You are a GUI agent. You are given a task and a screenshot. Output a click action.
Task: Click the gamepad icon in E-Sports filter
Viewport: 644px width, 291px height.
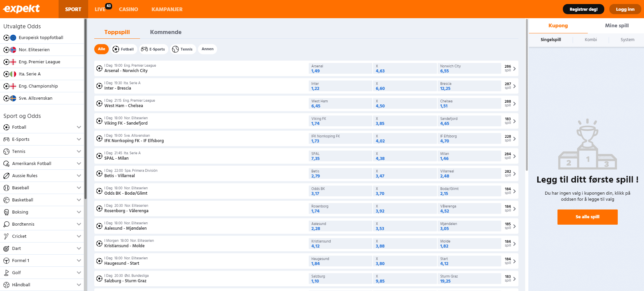[x=144, y=49]
